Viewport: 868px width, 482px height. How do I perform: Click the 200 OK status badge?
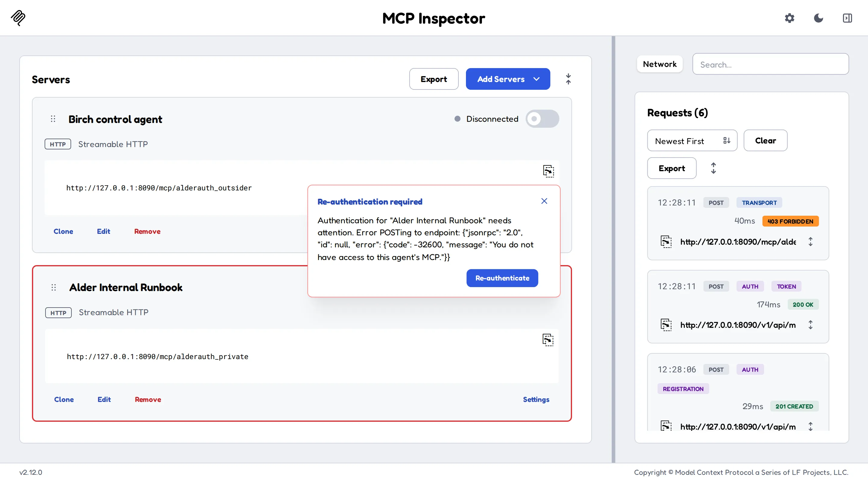(x=803, y=305)
